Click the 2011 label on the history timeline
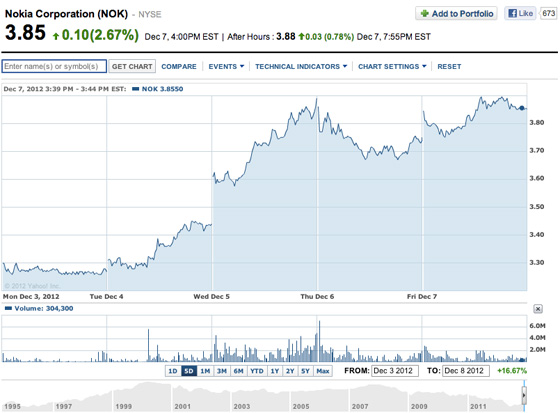Viewport: 560px width, 413px height. click(478, 407)
